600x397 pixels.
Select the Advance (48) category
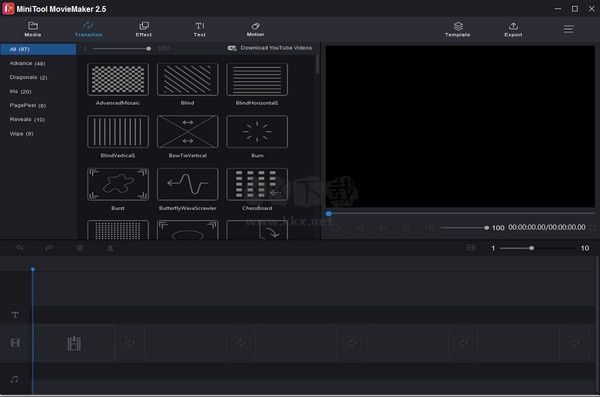[28, 63]
